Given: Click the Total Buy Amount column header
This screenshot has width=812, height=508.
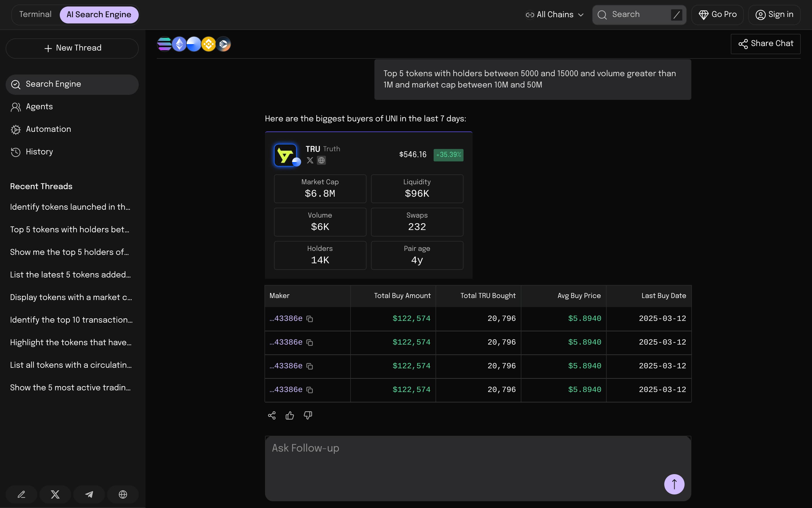Looking at the screenshot, I should coord(393,296).
